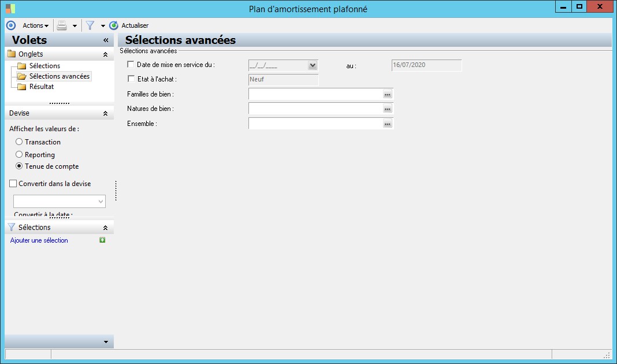Collapse the Devise section
Screen dimensions: 617x364
click(106, 113)
